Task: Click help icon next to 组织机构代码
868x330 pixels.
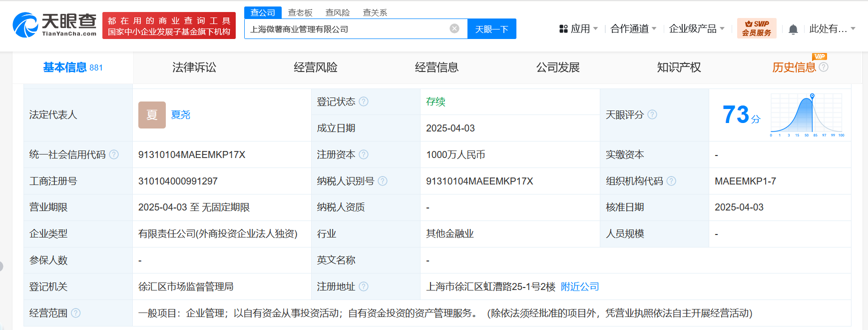Action: pos(671,181)
